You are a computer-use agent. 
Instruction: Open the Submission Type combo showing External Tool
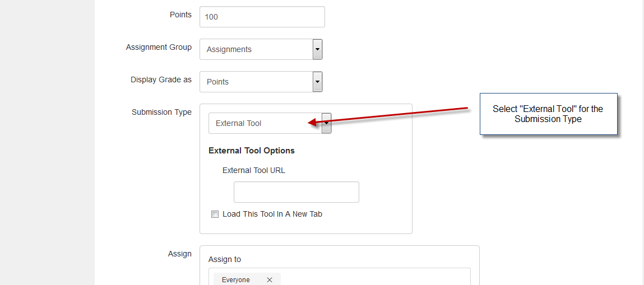(270, 123)
